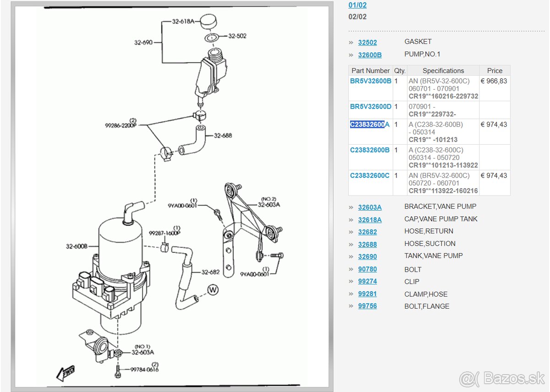Screen dimensions: 550x392
Task: Open 99281 hose clamp link
Action: 367,294
